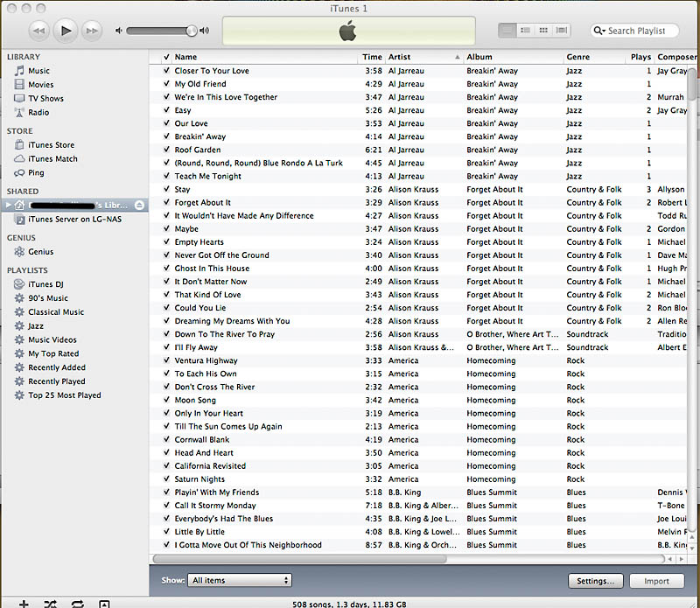The image size is (700, 608).
Task: Switch to Cover Flow view
Action: click(x=562, y=31)
